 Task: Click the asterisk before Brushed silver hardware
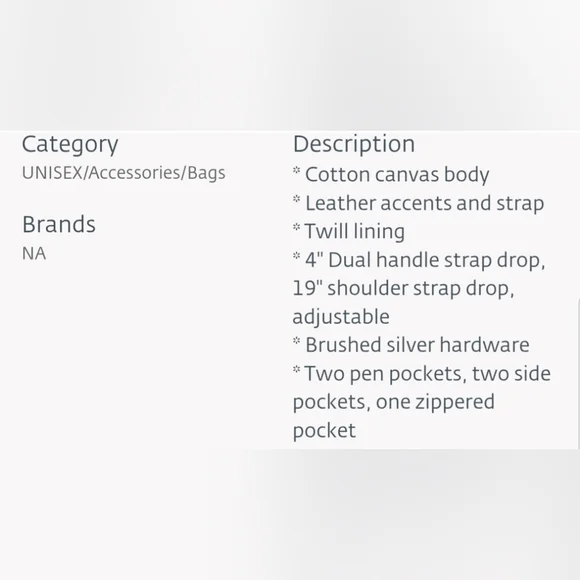(x=296, y=341)
